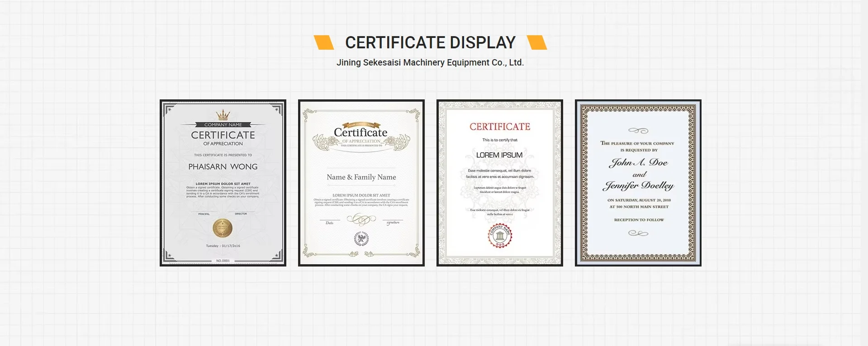Click 'Jining Sekesaisi Machinery Equipment Co., Ltd.' text
The height and width of the screenshot is (346, 868).
(430, 63)
